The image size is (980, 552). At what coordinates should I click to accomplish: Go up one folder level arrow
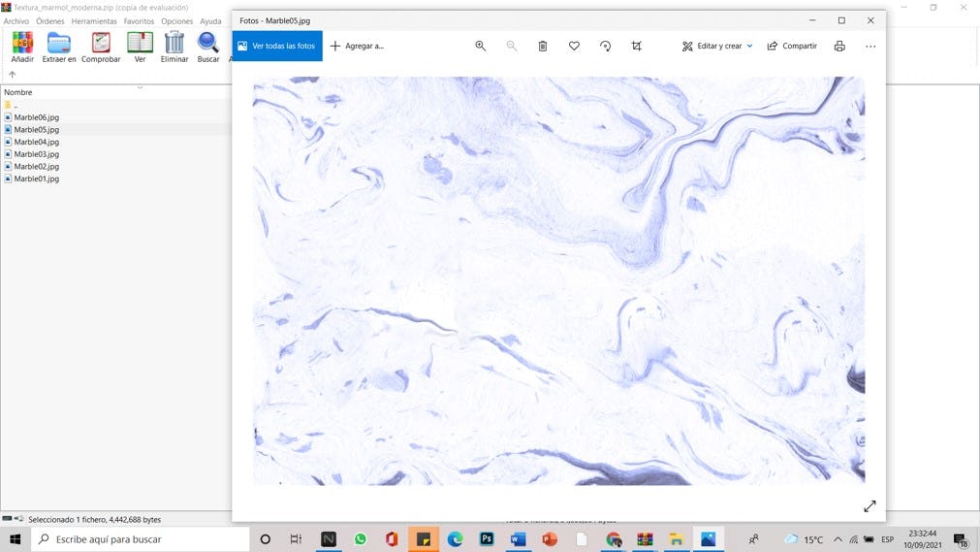tap(13, 75)
